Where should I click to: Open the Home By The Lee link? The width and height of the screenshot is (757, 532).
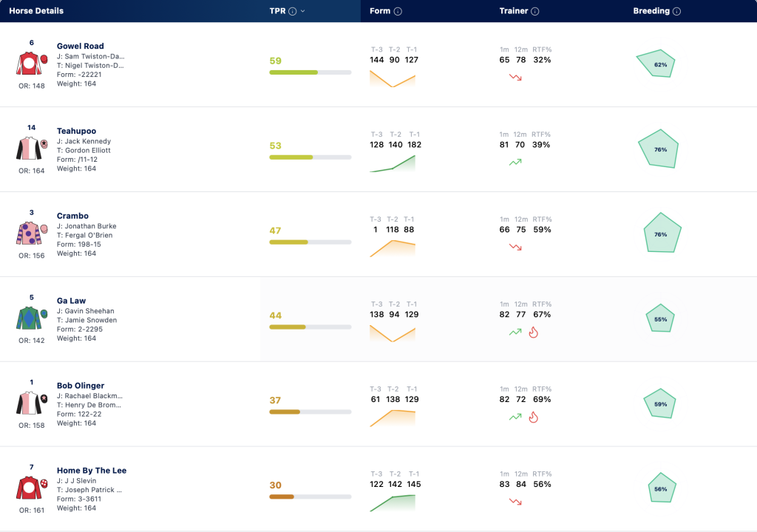(x=92, y=470)
